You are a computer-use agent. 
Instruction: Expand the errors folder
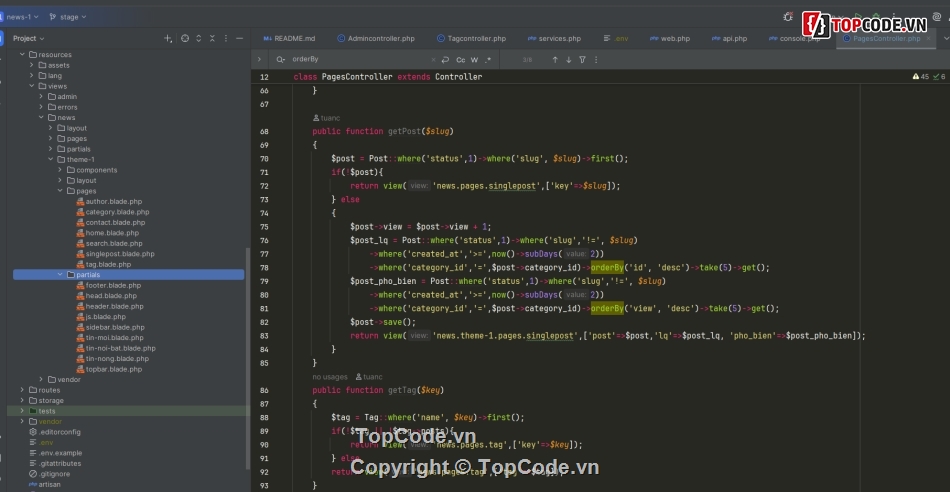coord(41,107)
